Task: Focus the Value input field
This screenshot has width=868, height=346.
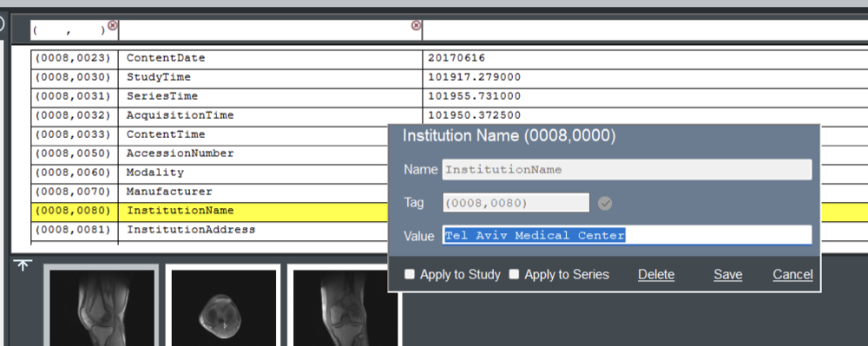Action: (628, 236)
